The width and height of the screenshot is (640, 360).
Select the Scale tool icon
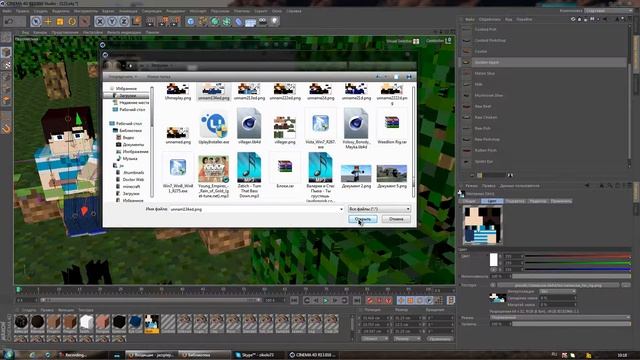(60, 21)
